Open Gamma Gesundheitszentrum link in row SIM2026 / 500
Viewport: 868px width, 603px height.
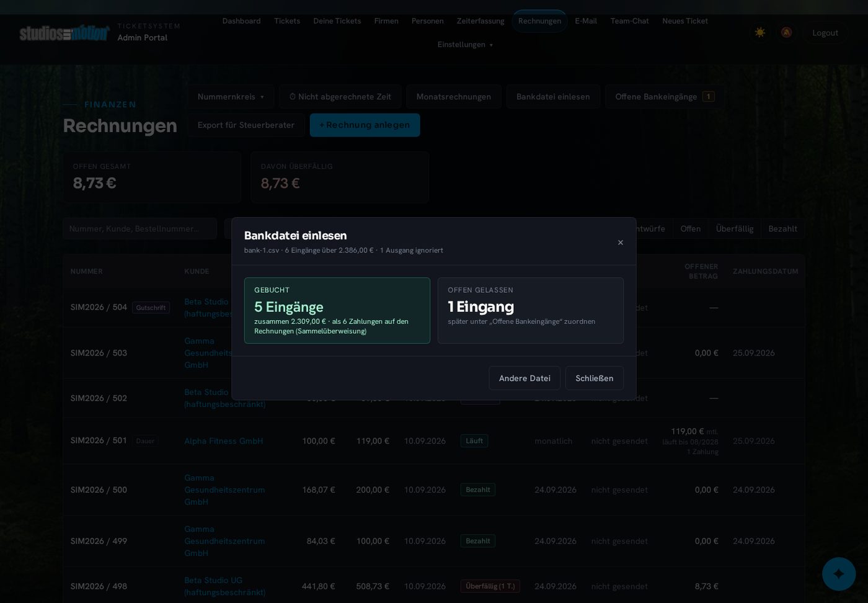click(x=224, y=490)
